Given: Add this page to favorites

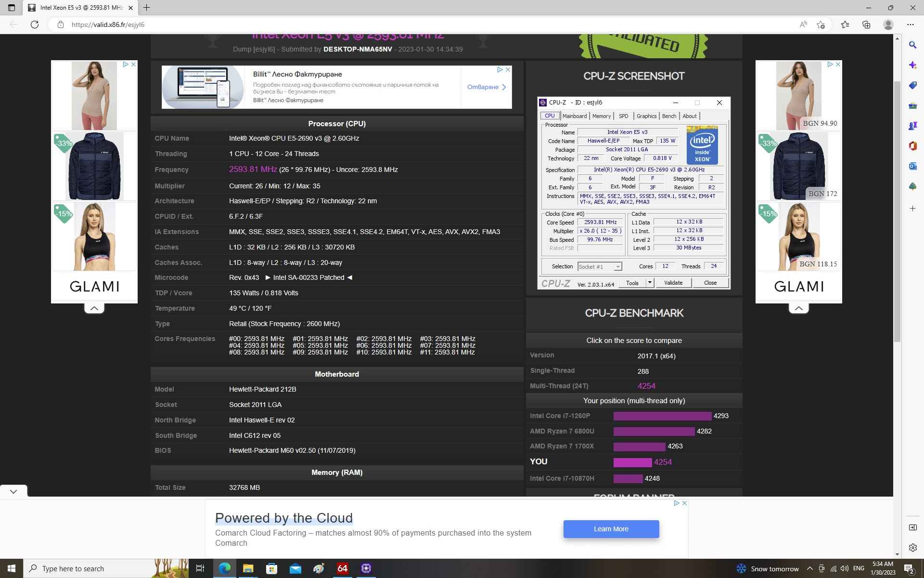Looking at the screenshot, I should point(821,25).
